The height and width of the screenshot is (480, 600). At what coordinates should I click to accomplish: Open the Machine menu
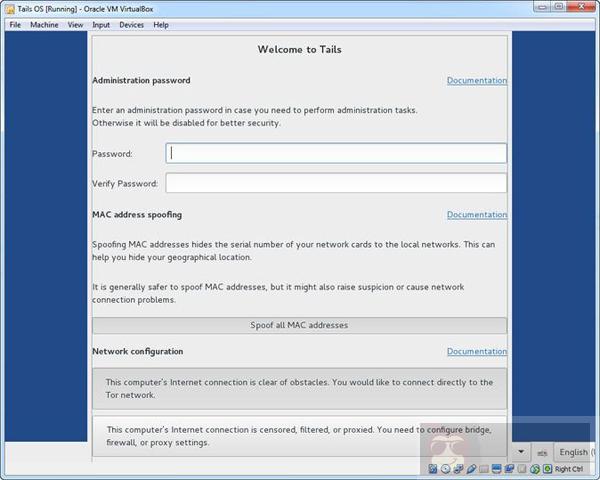44,25
